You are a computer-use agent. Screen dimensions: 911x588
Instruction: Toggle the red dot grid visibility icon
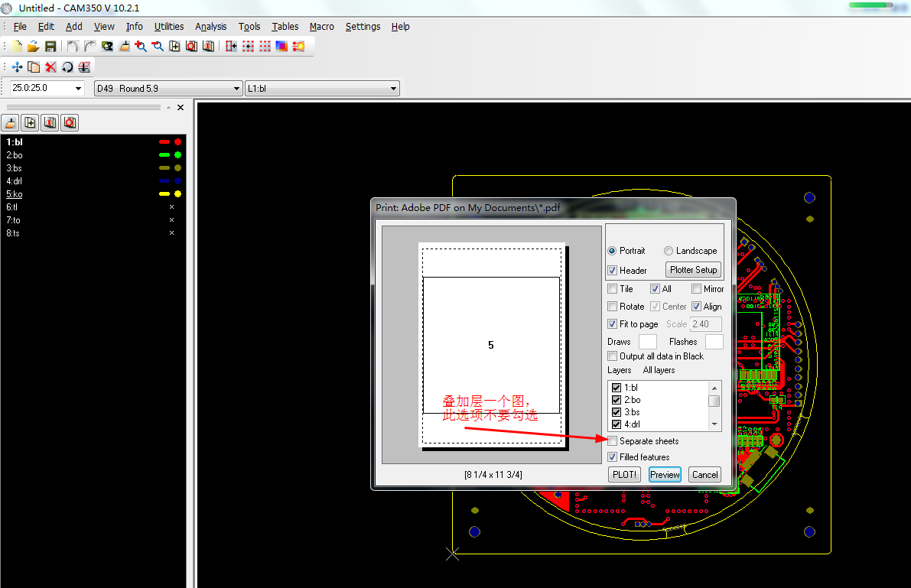tap(265, 47)
